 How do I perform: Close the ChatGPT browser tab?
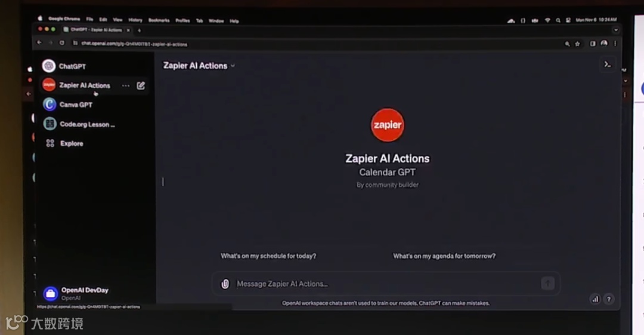click(x=128, y=30)
